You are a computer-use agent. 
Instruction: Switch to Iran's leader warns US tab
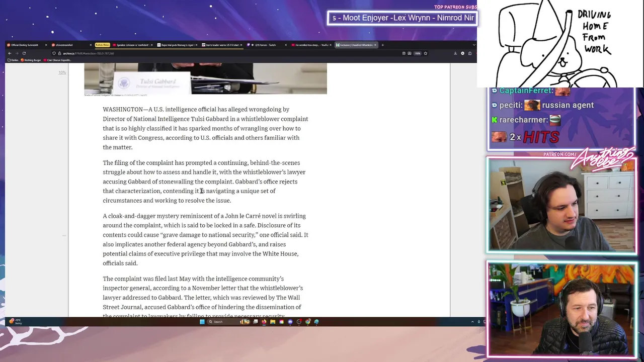click(x=220, y=45)
